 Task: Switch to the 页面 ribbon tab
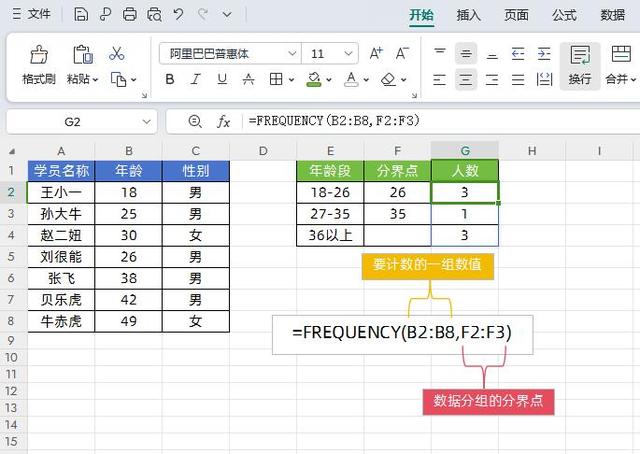pyautogui.click(x=516, y=15)
